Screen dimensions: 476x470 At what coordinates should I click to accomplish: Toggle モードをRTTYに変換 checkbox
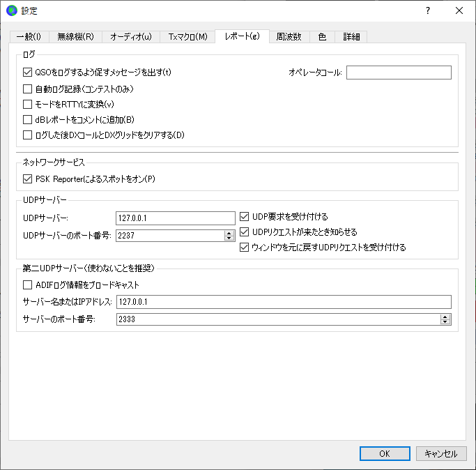click(x=27, y=104)
